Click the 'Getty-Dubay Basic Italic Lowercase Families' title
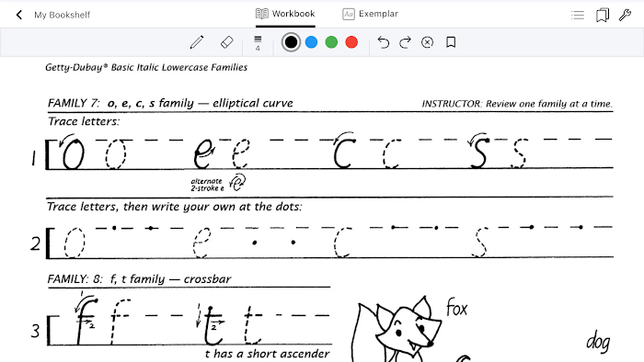The image size is (644, 362). [146, 67]
